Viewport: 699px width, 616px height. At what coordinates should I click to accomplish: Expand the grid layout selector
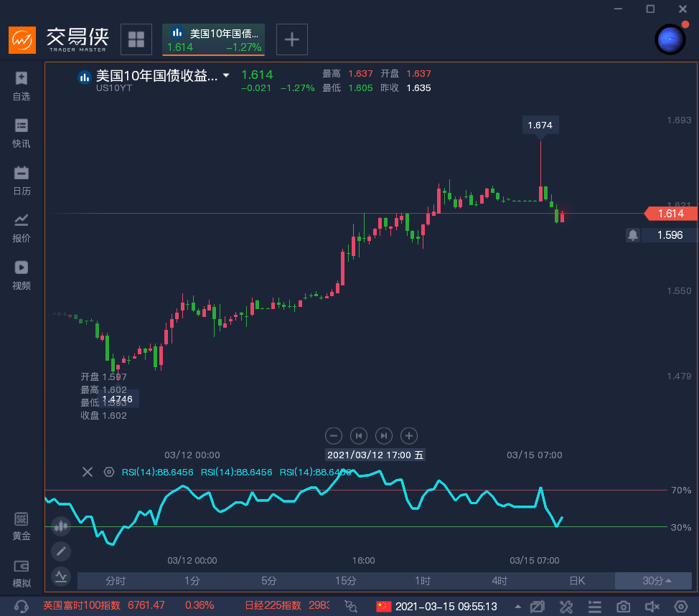pos(136,39)
